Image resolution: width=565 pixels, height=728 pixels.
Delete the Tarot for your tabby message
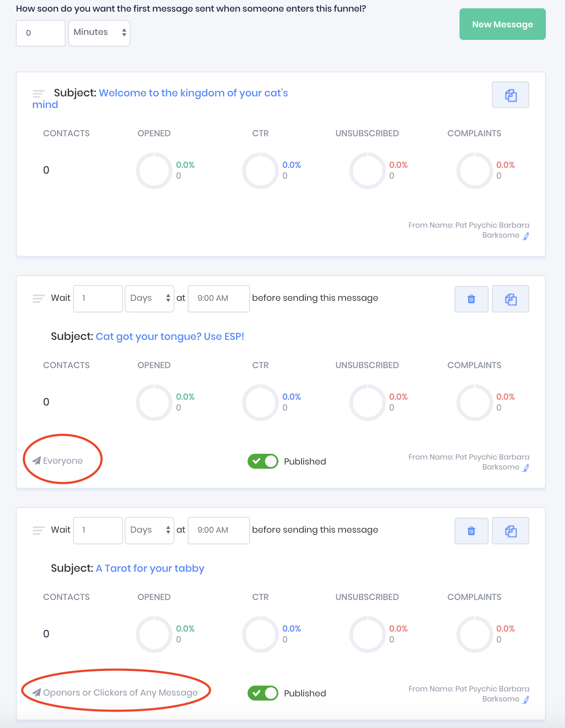tap(471, 531)
